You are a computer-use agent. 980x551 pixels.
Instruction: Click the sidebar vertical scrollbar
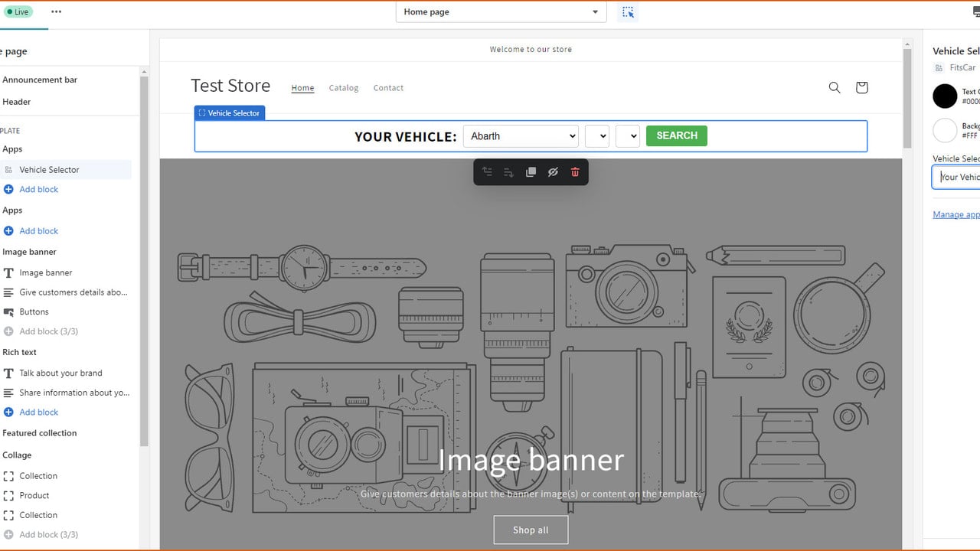[144, 260]
